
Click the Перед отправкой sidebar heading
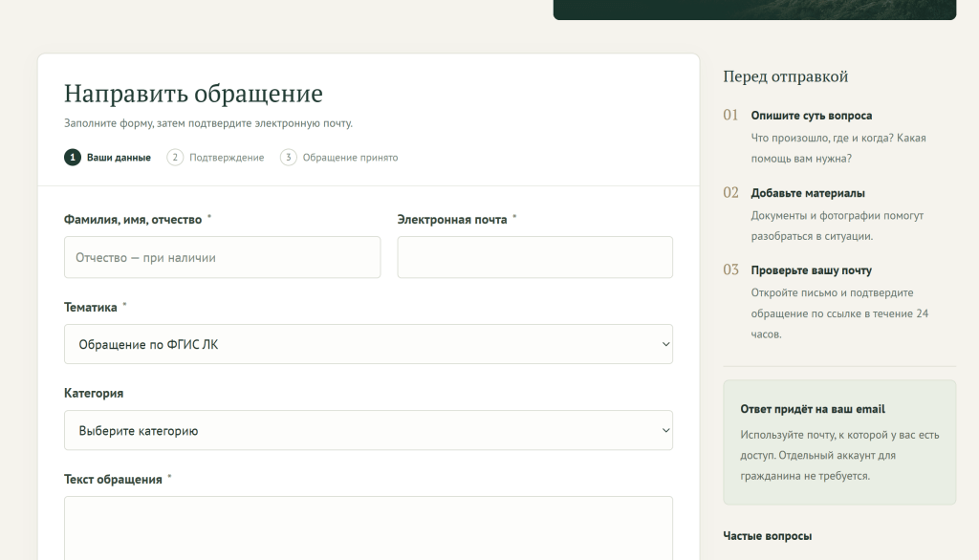pos(786,76)
